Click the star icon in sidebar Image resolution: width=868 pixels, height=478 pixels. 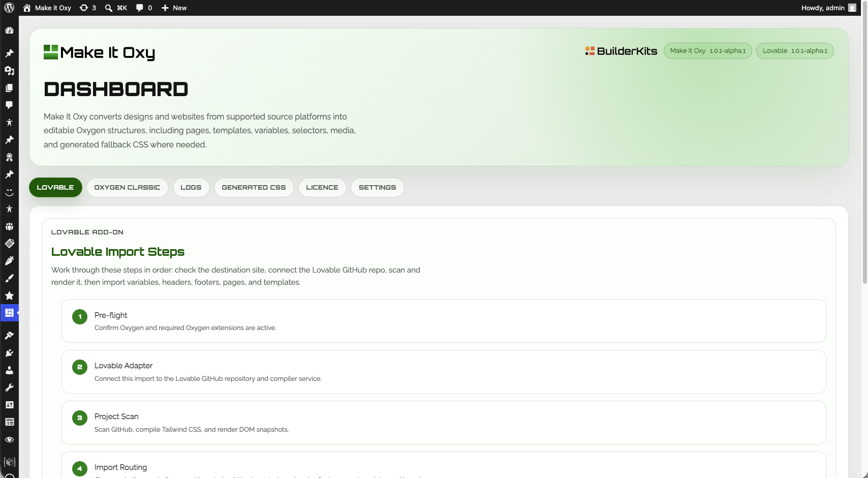point(9,295)
